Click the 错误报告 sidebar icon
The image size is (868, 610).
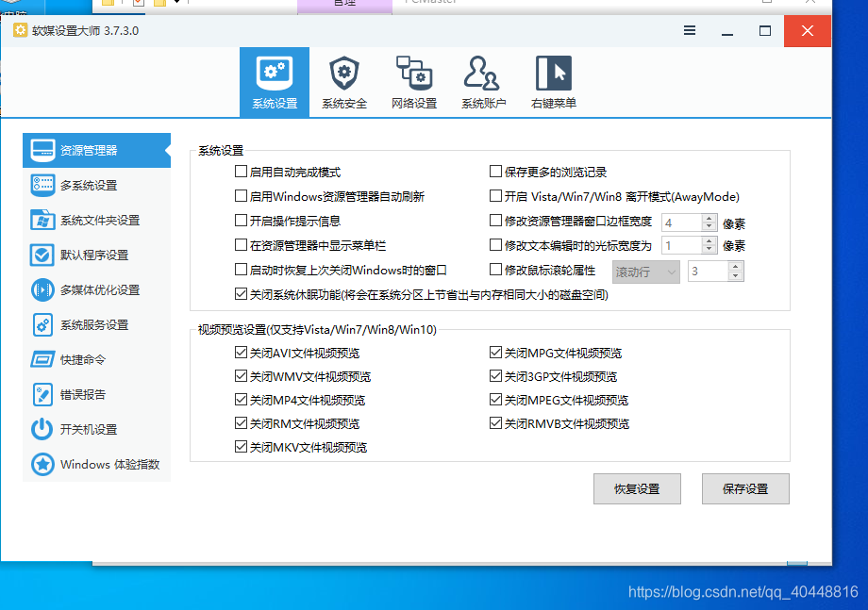tap(42, 394)
